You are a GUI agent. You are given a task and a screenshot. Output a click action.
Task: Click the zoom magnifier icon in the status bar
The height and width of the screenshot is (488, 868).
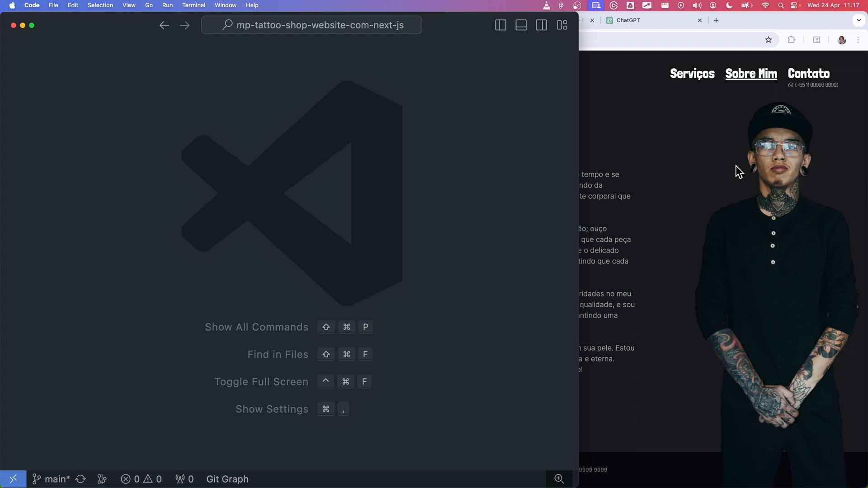click(x=559, y=479)
